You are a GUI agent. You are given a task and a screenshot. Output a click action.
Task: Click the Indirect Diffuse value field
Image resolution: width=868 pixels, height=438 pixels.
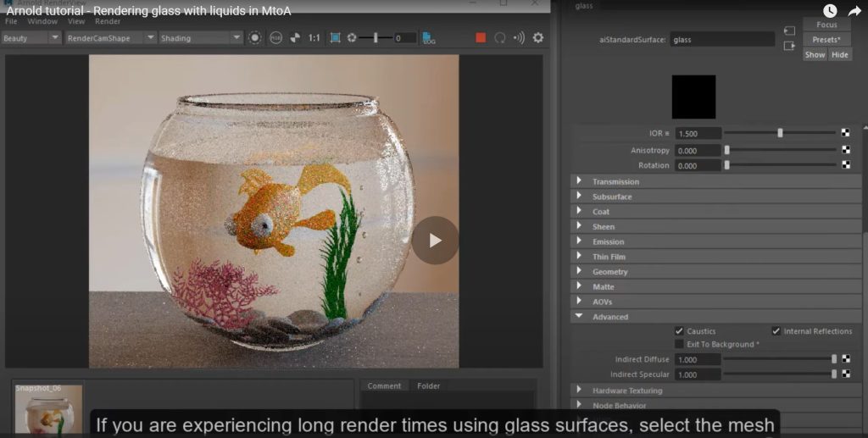click(698, 359)
